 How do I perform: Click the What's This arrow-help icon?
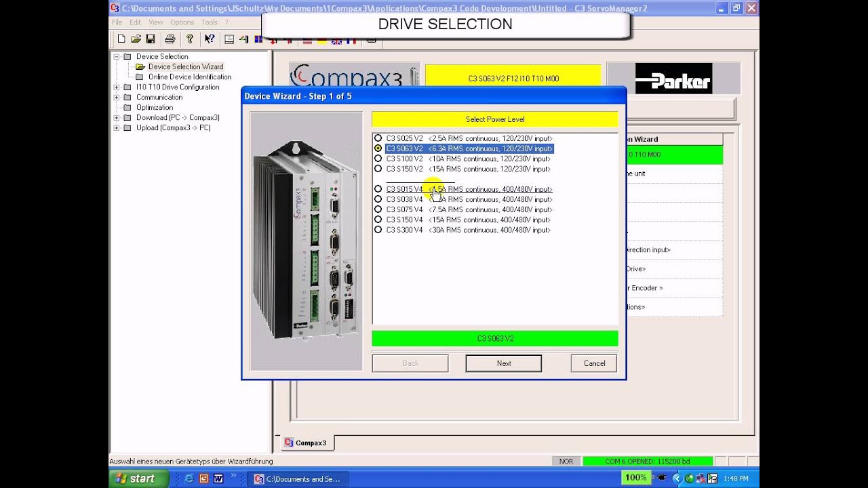[210, 39]
